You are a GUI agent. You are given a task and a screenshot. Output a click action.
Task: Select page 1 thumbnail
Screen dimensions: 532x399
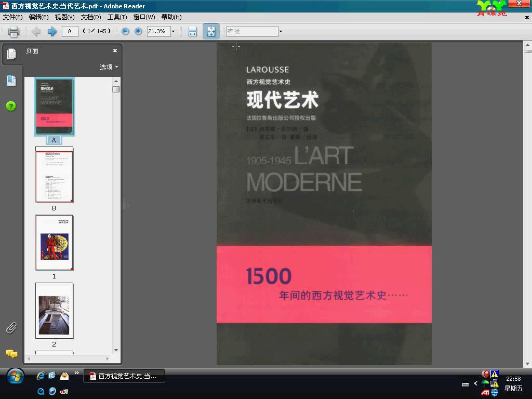(x=54, y=243)
